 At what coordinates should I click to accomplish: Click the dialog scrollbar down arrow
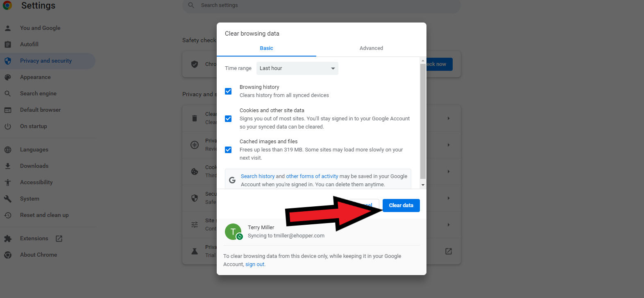[x=423, y=185]
